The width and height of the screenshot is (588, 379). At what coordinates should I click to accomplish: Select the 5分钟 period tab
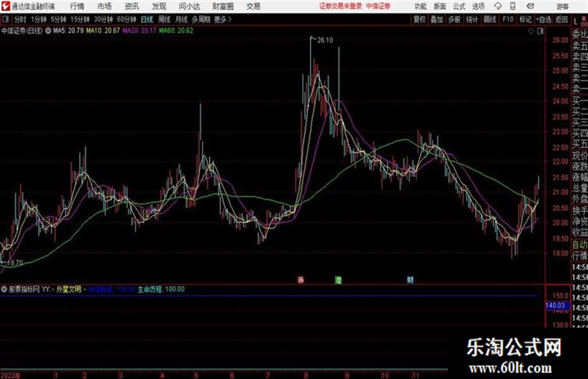(58, 19)
